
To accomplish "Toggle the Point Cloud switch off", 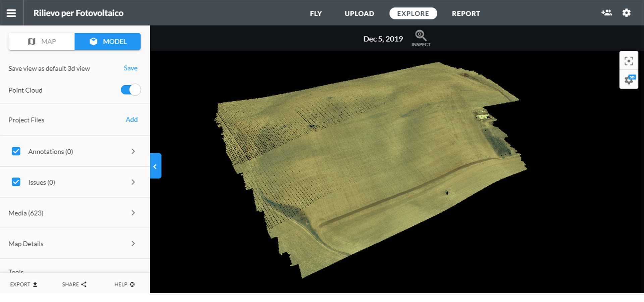I will (130, 90).
